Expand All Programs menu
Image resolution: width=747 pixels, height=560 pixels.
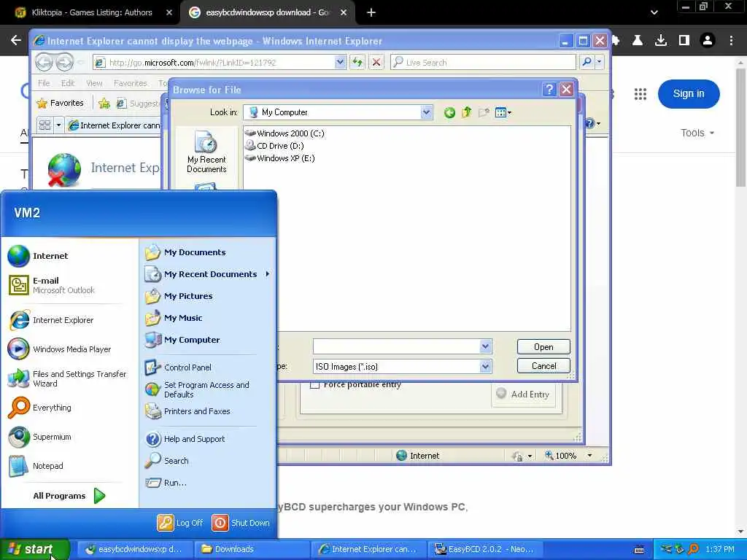coord(69,496)
